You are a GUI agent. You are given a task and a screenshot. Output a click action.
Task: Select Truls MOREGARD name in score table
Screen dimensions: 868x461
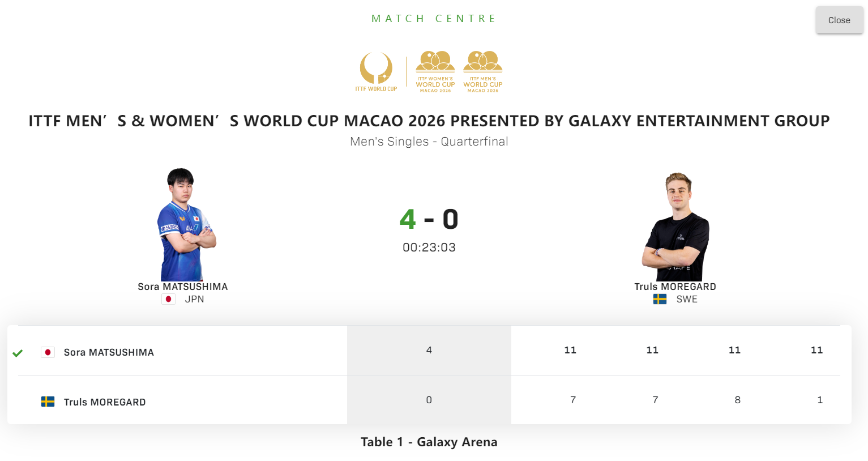coord(105,402)
